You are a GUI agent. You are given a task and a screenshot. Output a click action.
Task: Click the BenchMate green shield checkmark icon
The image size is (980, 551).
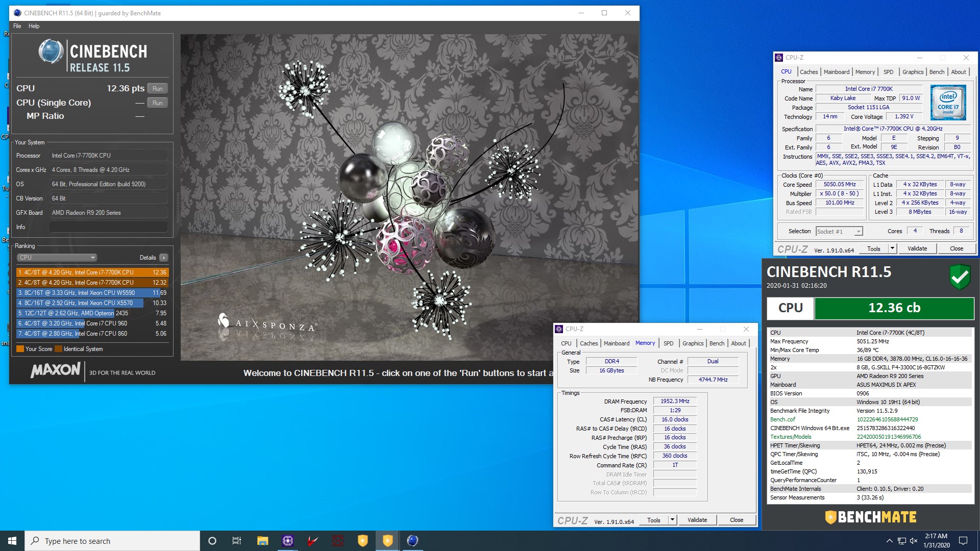pyautogui.click(x=960, y=277)
